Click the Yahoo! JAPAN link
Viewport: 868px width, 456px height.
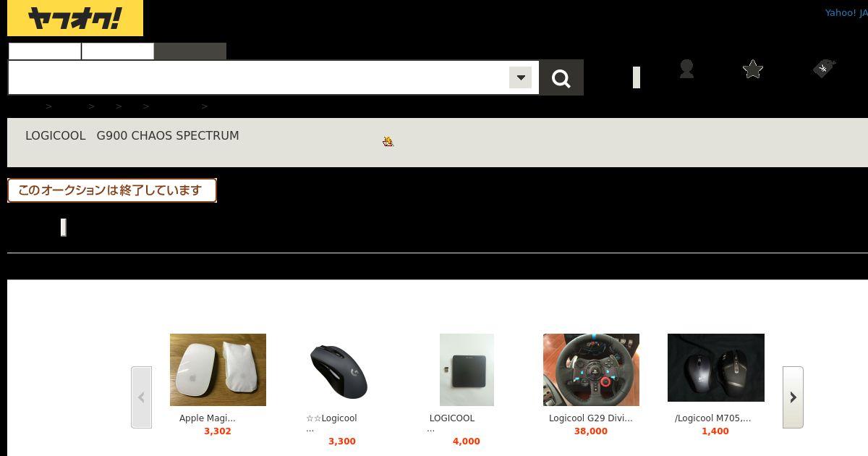846,13
